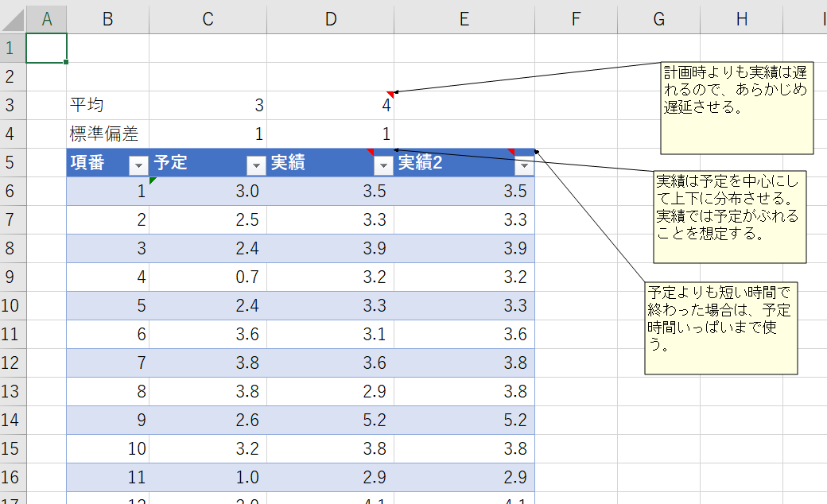Screen dimensions: 827x504
Task: Select the note starting with 実績は予定を中心
Action: [729, 216]
